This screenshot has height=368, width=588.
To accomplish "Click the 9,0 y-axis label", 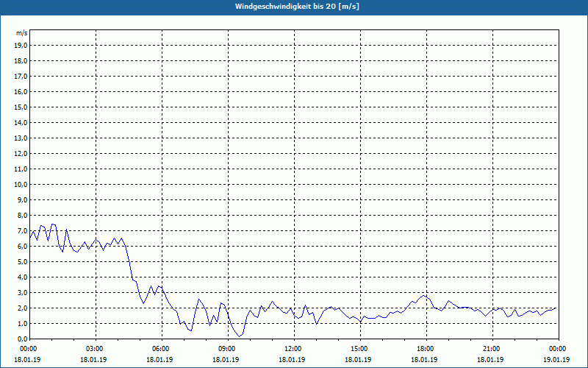I will (22, 199).
